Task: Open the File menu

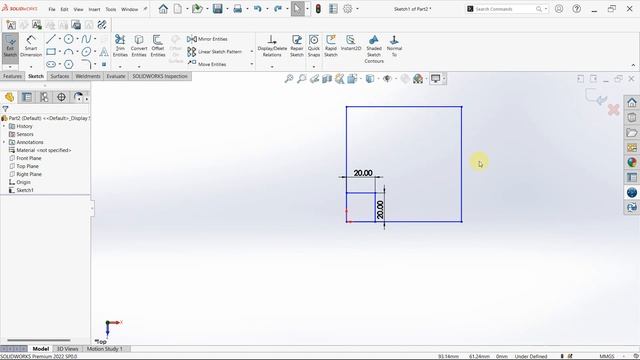Action: [x=52, y=9]
